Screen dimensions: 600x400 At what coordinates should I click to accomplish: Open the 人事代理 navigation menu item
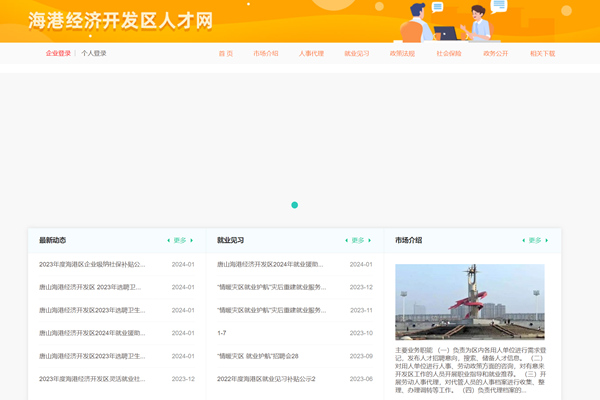(x=311, y=53)
